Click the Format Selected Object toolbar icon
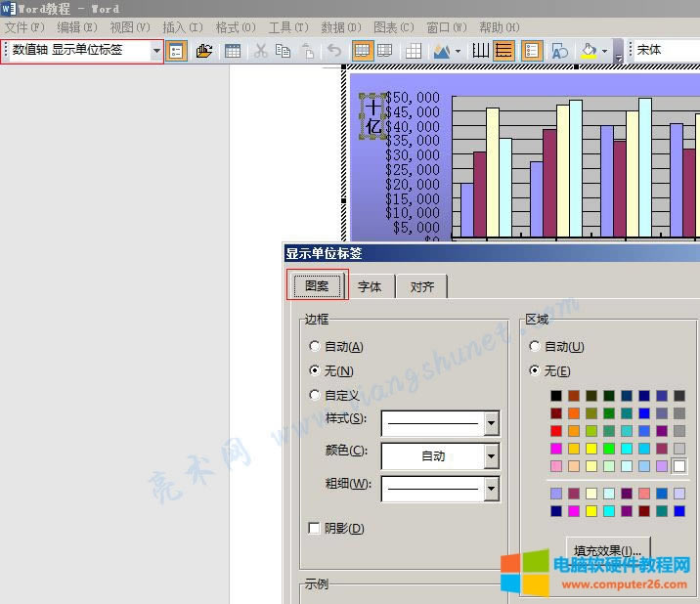 pyautogui.click(x=177, y=51)
